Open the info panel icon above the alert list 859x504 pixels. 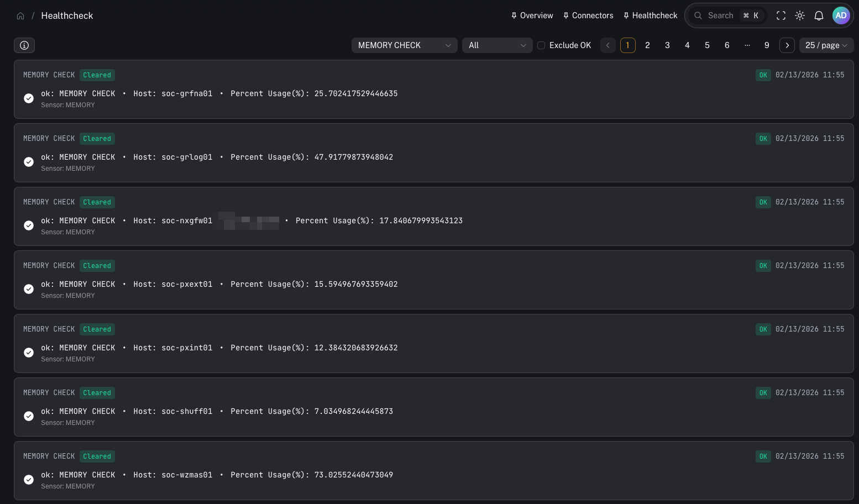pos(24,45)
